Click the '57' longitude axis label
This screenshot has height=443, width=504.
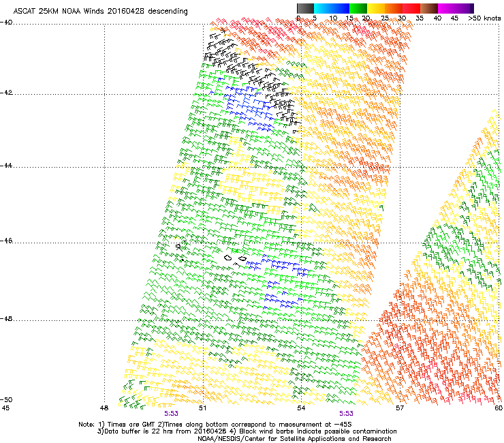pyautogui.click(x=400, y=408)
